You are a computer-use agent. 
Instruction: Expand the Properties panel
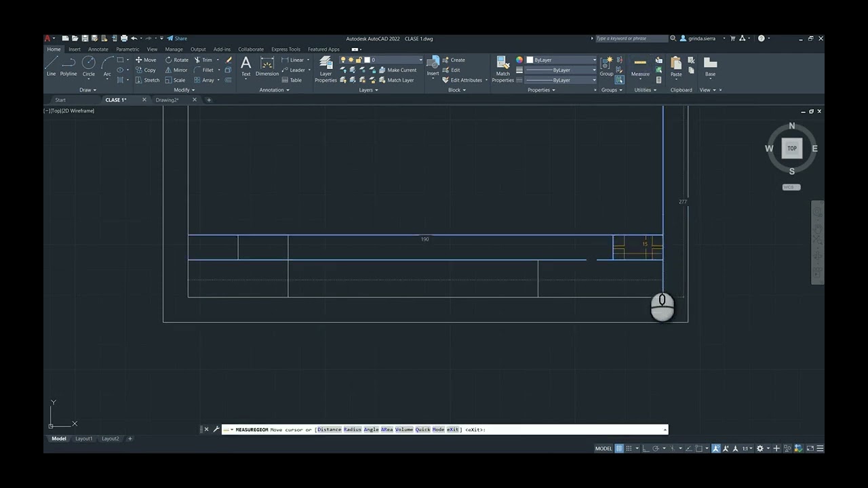tap(541, 89)
